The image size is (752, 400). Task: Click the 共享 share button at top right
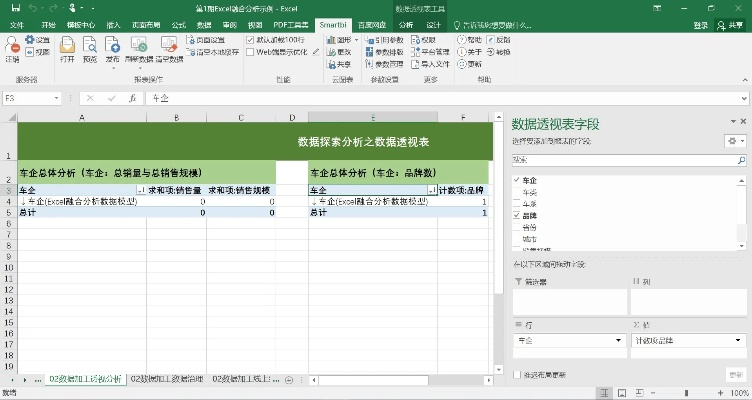click(732, 24)
